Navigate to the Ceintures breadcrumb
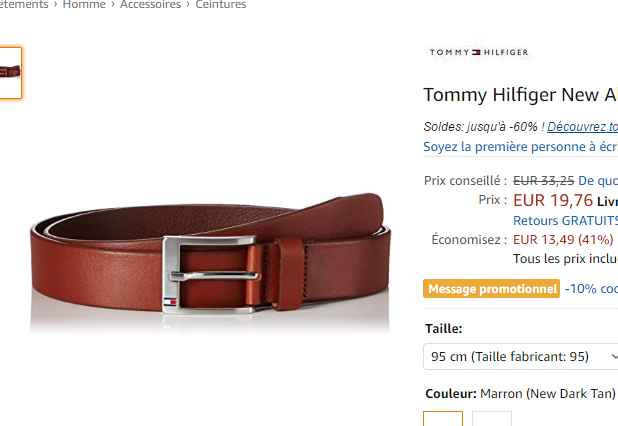The width and height of the screenshot is (618, 426). pyautogui.click(x=221, y=5)
